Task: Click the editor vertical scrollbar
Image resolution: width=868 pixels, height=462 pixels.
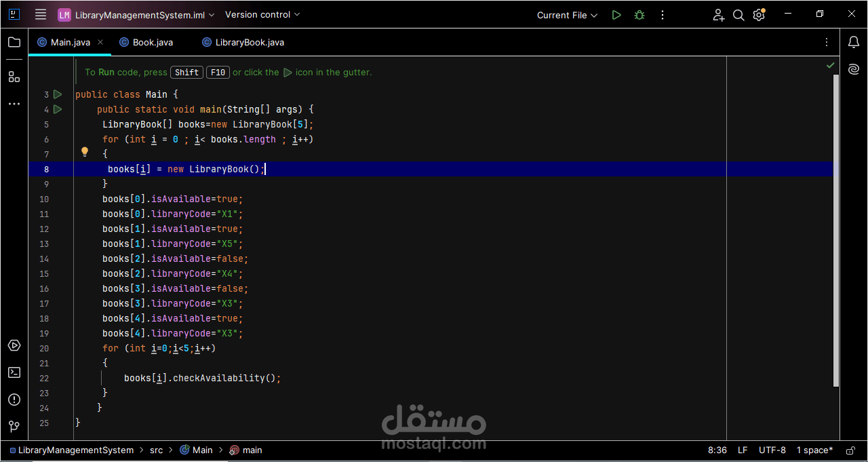Action: pos(835,231)
